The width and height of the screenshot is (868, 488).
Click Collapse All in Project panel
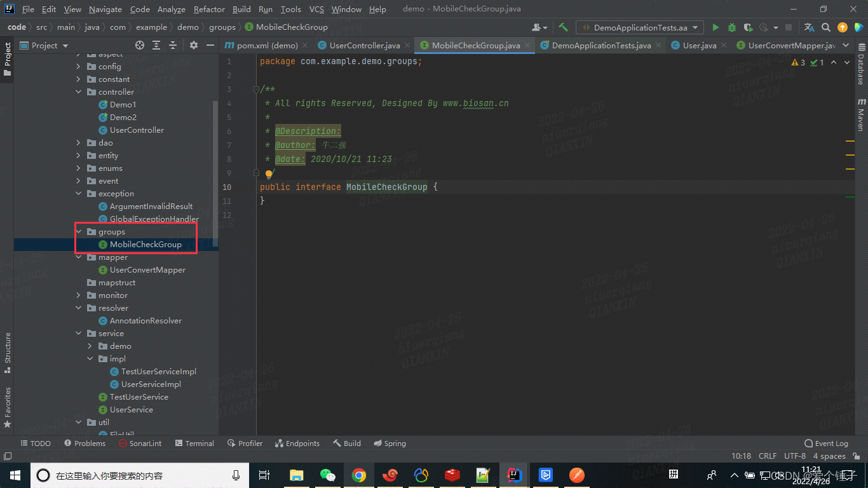pyautogui.click(x=173, y=45)
